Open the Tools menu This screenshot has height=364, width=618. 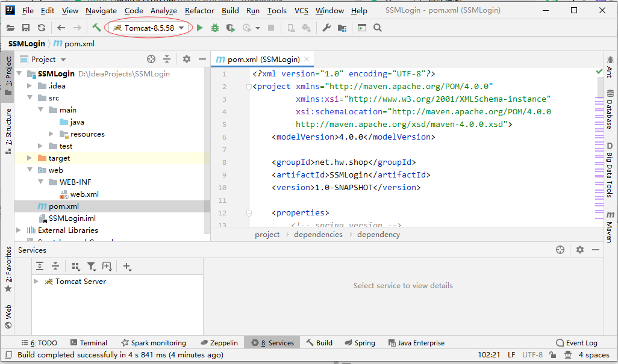coord(276,11)
